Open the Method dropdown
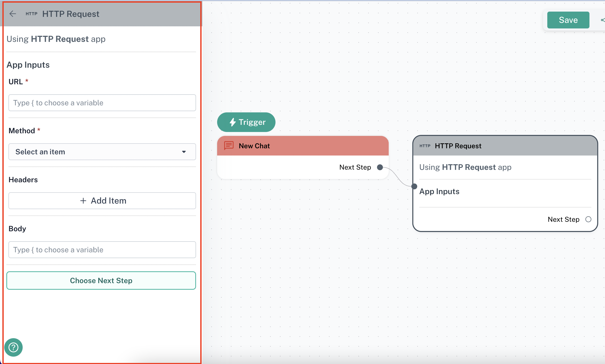Image resolution: width=605 pixels, height=364 pixels. coord(102,152)
